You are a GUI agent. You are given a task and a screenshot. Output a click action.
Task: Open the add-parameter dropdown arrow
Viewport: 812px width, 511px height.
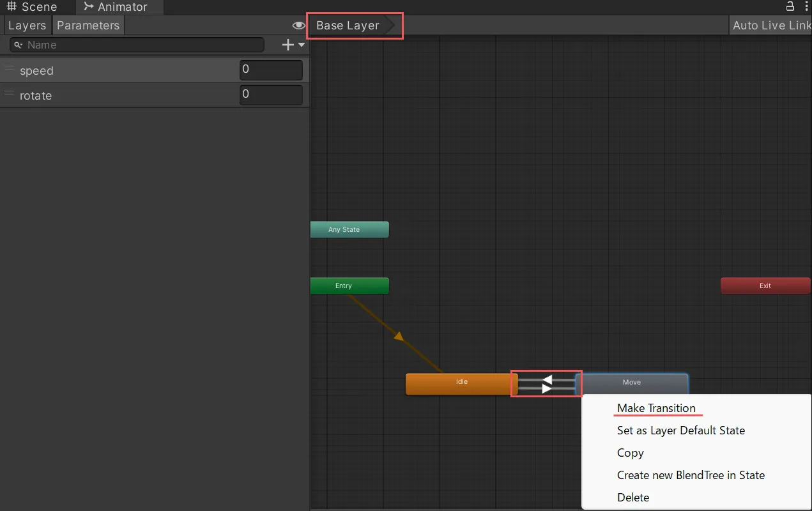pos(302,45)
